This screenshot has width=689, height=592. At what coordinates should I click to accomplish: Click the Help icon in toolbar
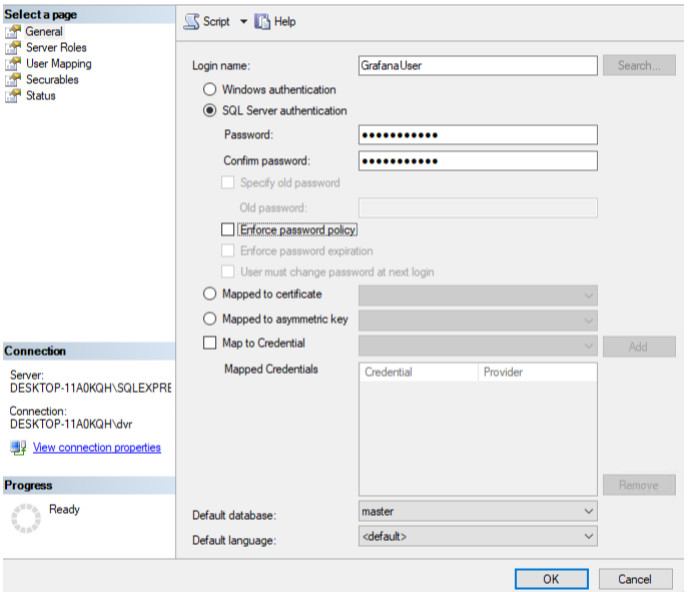pyautogui.click(x=263, y=21)
